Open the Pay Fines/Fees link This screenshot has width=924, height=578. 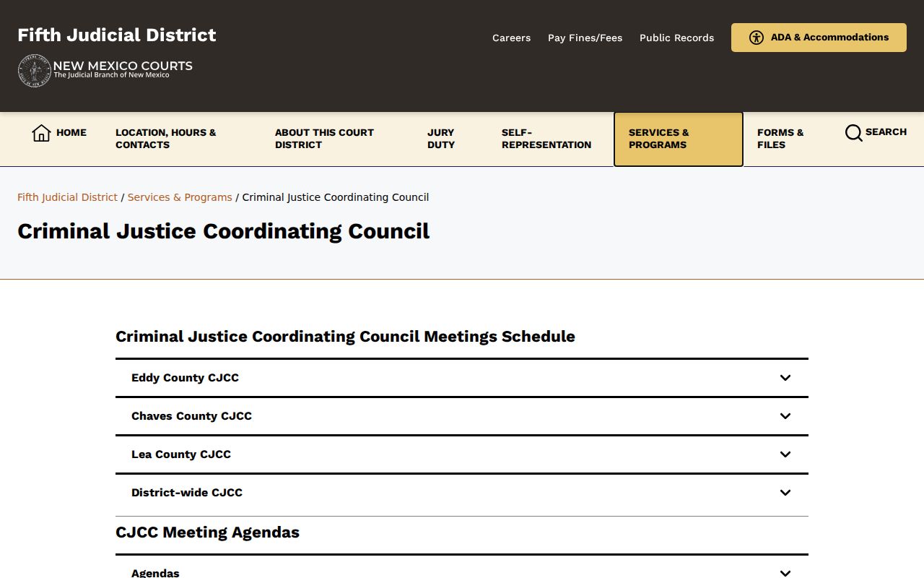(585, 38)
